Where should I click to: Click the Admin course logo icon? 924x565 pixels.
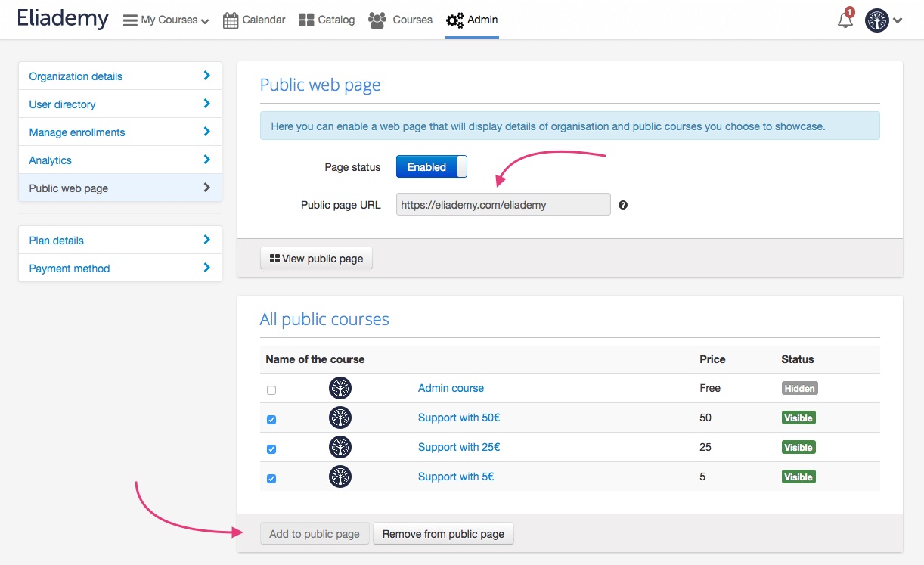(x=340, y=389)
